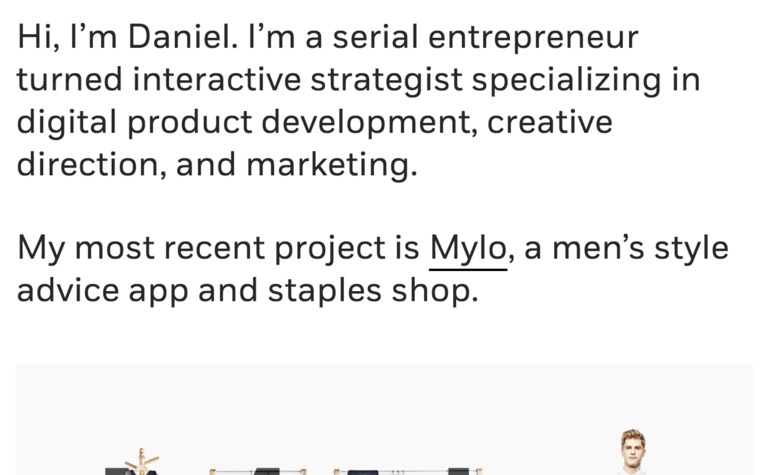Click the Mylo project preview image

[x=384, y=419]
